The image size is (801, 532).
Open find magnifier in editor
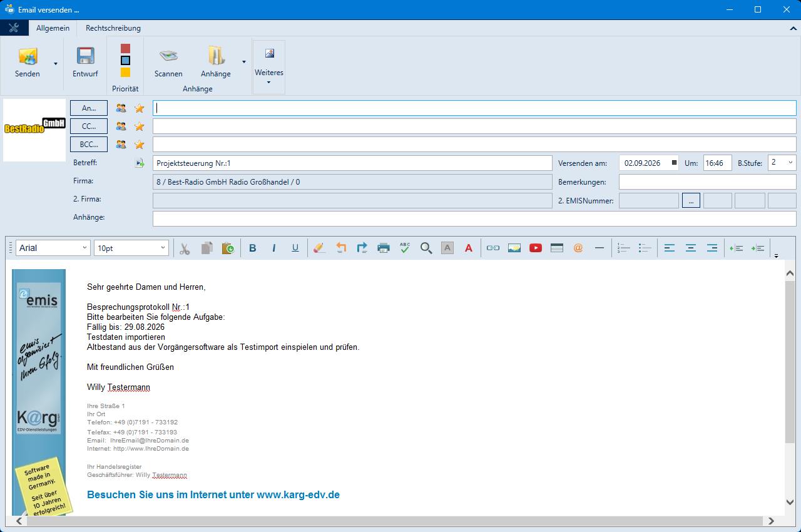(426, 248)
